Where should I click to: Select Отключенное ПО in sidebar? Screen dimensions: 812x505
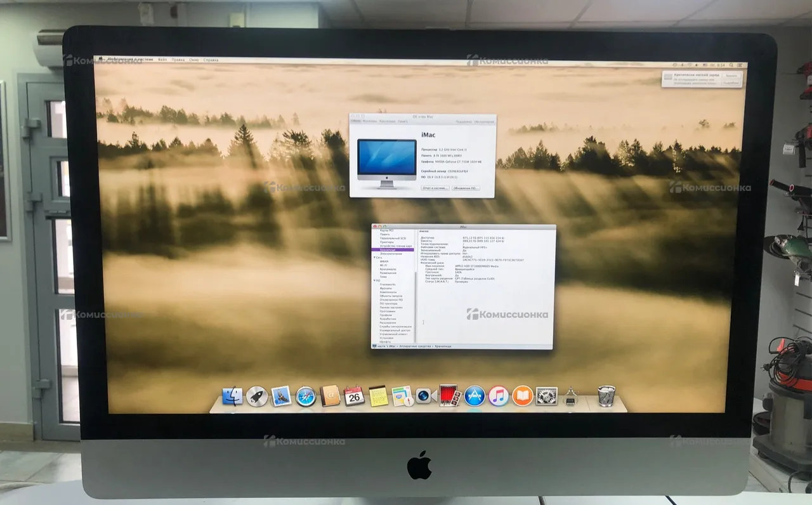[391, 300]
